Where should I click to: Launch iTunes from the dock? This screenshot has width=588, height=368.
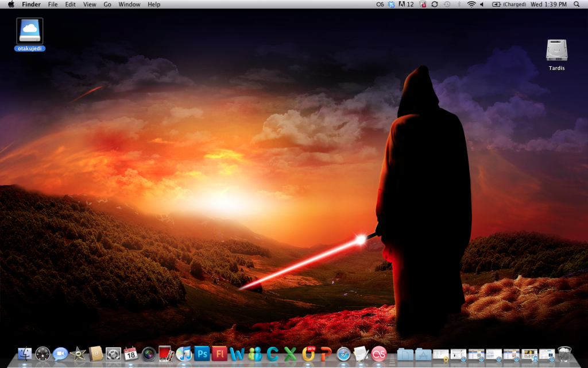click(184, 354)
